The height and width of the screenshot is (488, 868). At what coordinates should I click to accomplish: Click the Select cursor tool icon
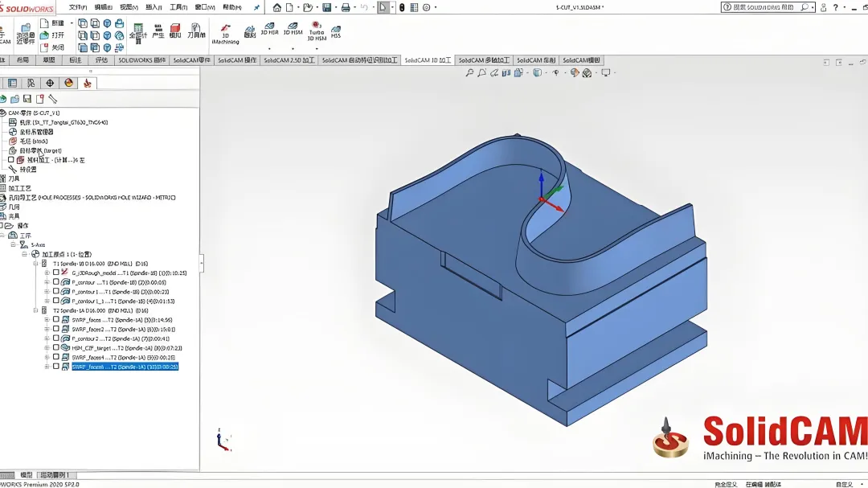coord(383,8)
